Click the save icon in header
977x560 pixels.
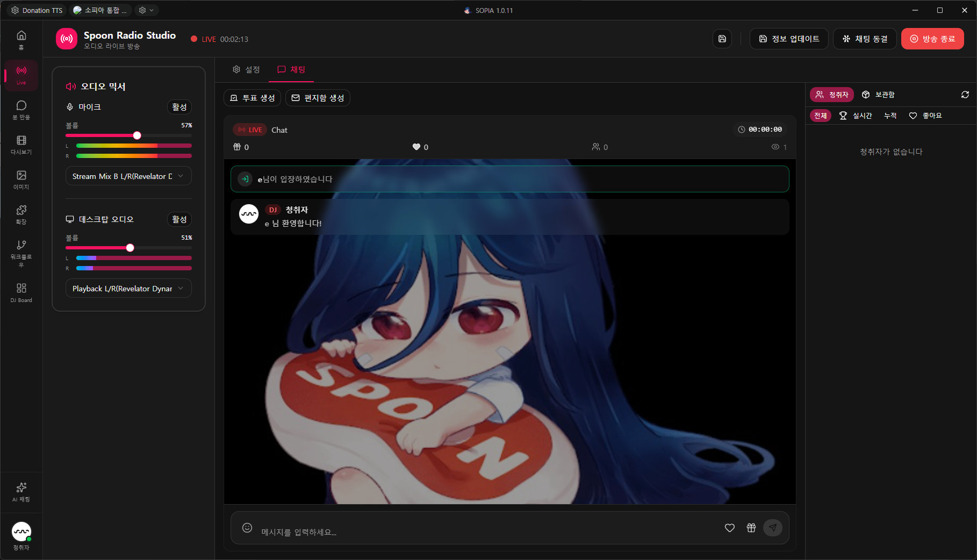click(722, 39)
